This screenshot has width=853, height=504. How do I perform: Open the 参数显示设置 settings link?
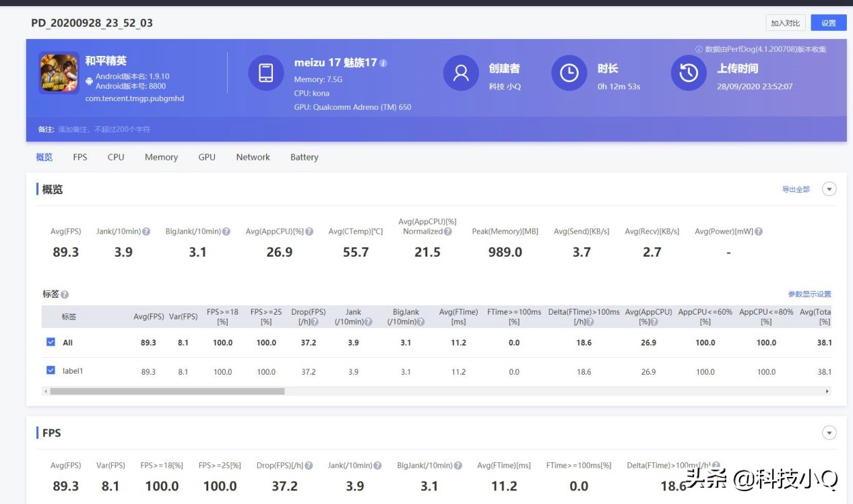811,294
